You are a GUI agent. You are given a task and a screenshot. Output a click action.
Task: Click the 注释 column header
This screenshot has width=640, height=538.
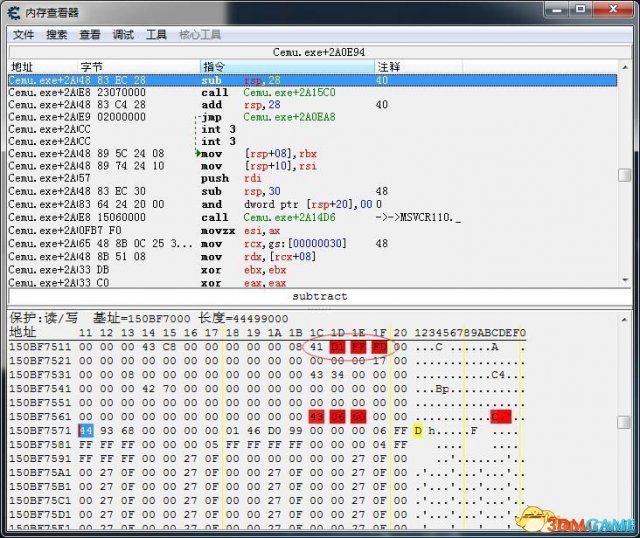(418, 67)
